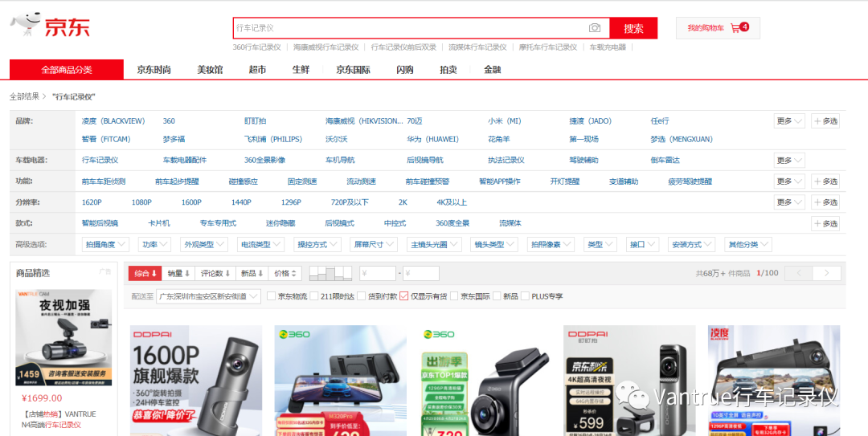Click suggested search 摩托车行车记录仪
The image size is (868, 436).
click(x=548, y=47)
